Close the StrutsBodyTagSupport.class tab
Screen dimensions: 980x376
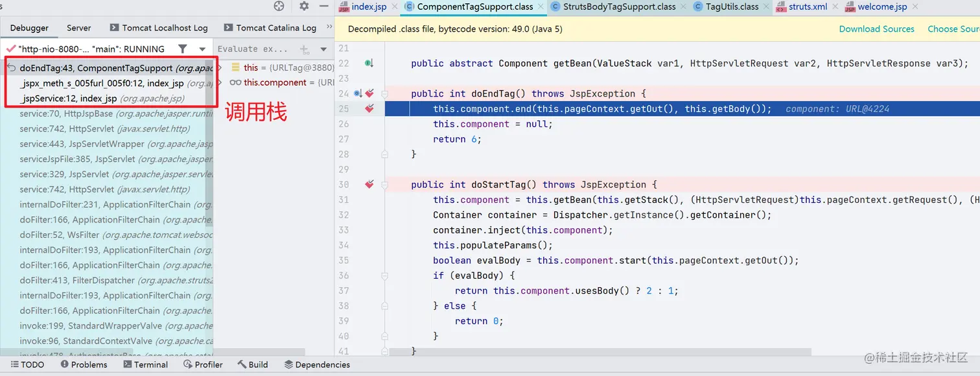[x=682, y=6]
